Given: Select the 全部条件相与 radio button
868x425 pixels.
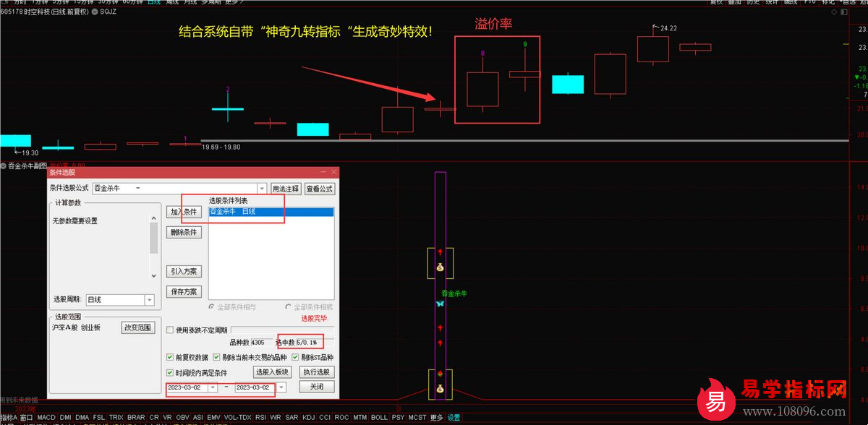Looking at the screenshot, I should [x=212, y=307].
